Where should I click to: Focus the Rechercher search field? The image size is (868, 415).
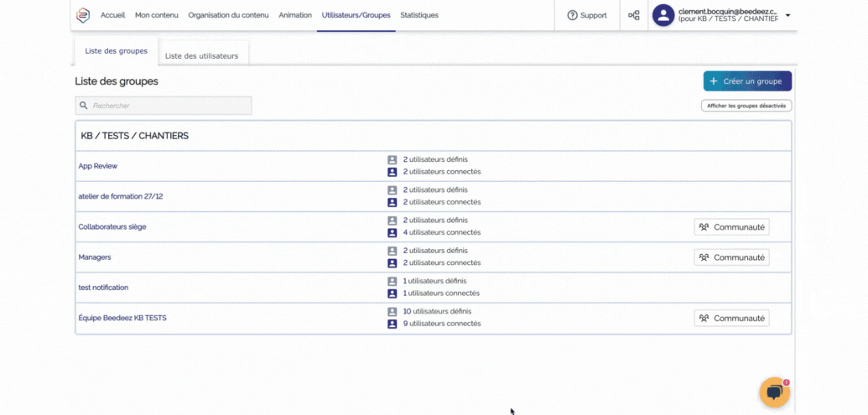click(169, 106)
